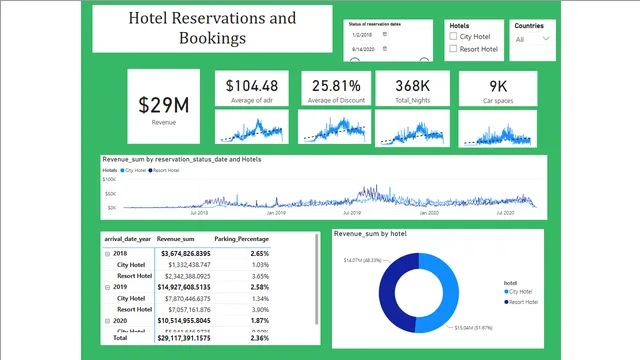Toggle Resort Hotel in donut chart legend
Screen dimensions: 640x360
521,302
